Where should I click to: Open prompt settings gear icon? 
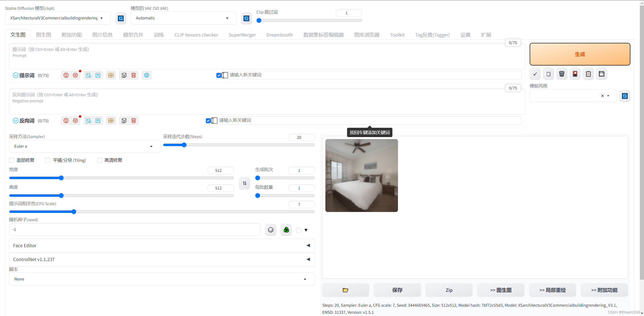75,75
